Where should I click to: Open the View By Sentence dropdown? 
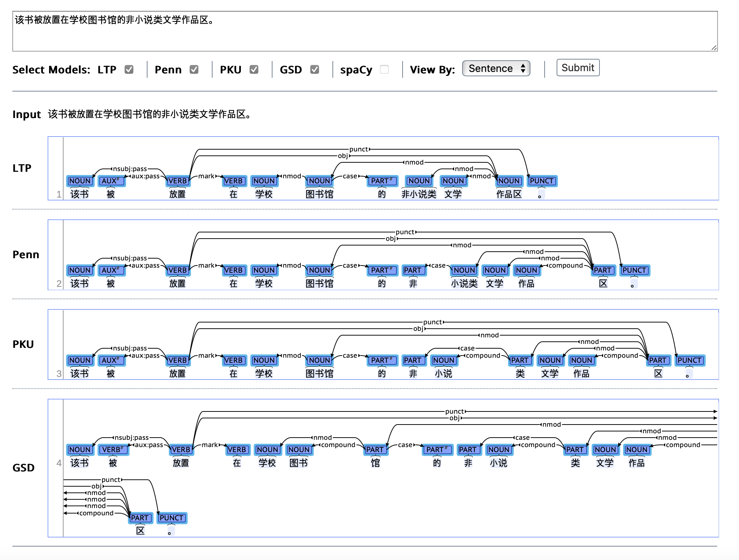pyautogui.click(x=496, y=68)
